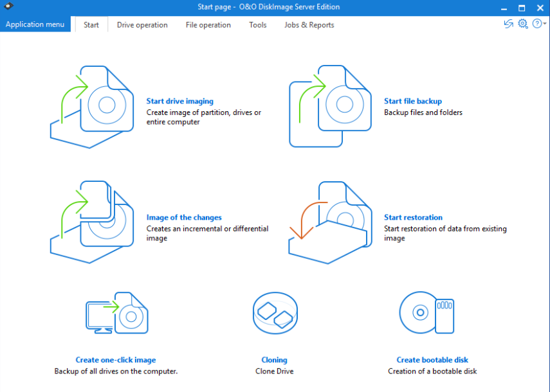The height and width of the screenshot is (392, 550).
Task: Select the Start tab
Action: click(91, 25)
